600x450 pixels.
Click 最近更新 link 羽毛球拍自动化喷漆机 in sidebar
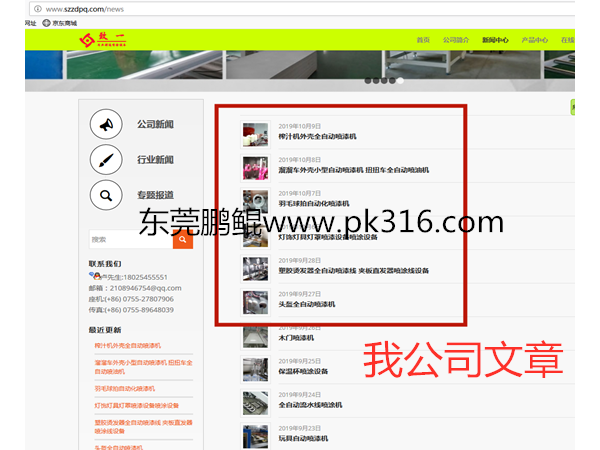click(125, 388)
